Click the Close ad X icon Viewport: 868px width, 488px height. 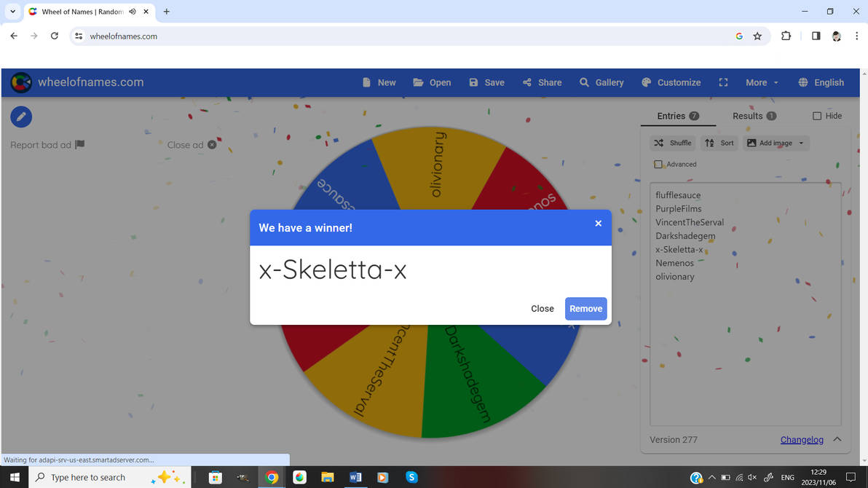tap(212, 144)
